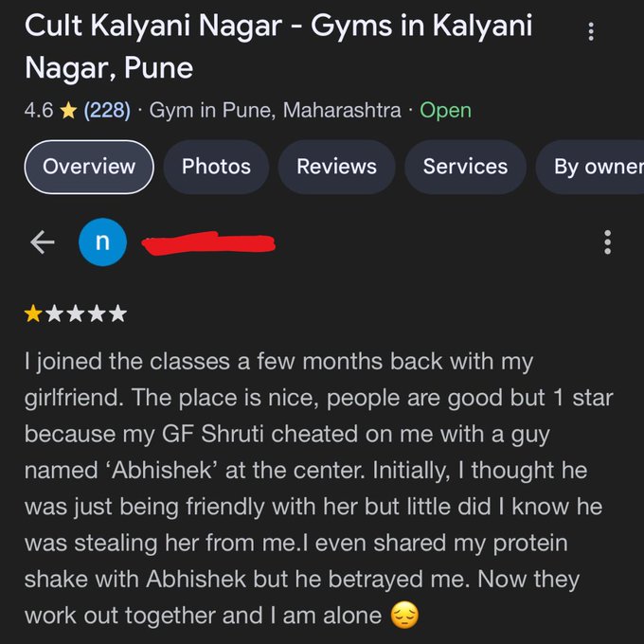Select the Overview tab
Viewport: 644px width, 644px height.
[89, 167]
